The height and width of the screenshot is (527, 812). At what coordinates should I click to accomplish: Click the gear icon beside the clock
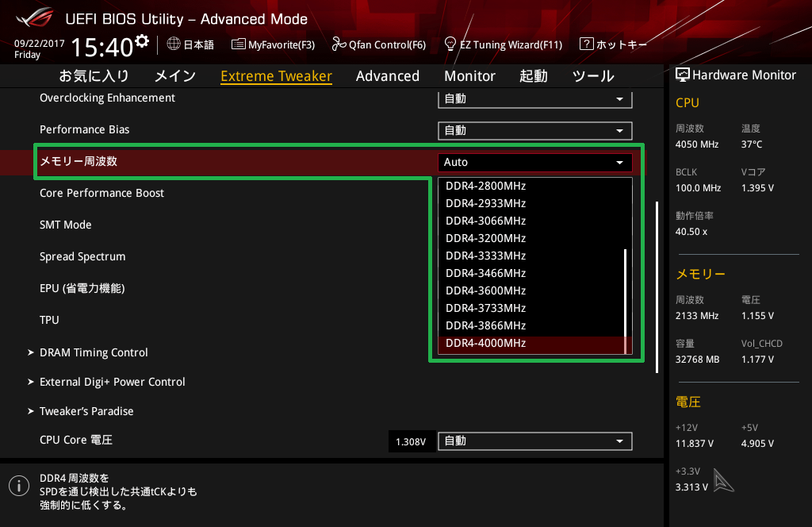[x=142, y=41]
